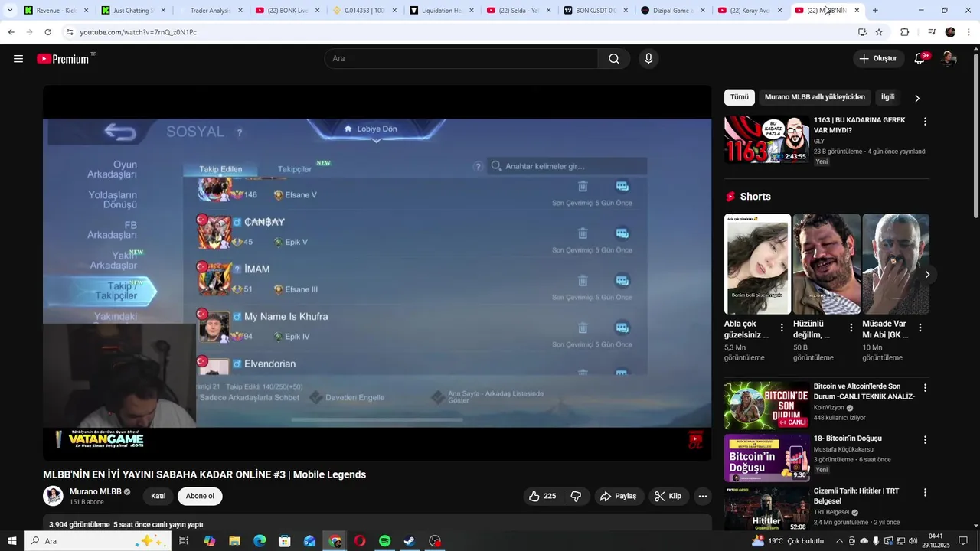View site information icon beside URL
Viewport: 980px width, 551px height.
70,32
